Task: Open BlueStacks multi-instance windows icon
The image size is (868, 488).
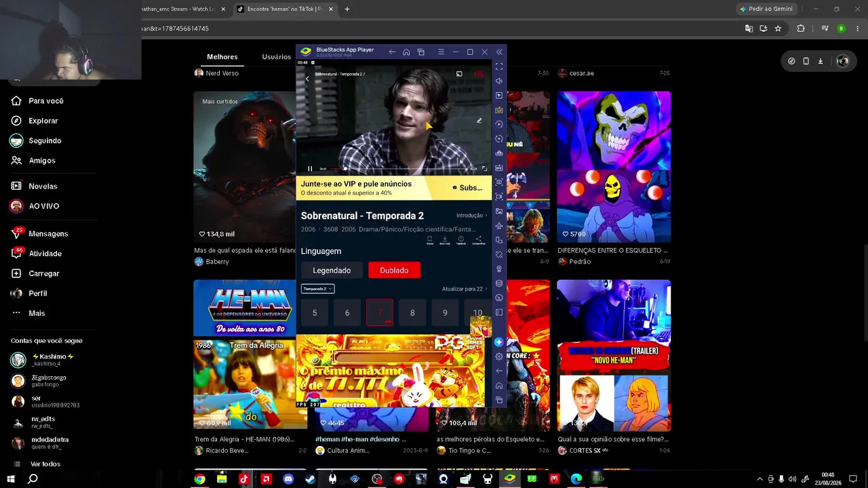Action: click(x=421, y=52)
